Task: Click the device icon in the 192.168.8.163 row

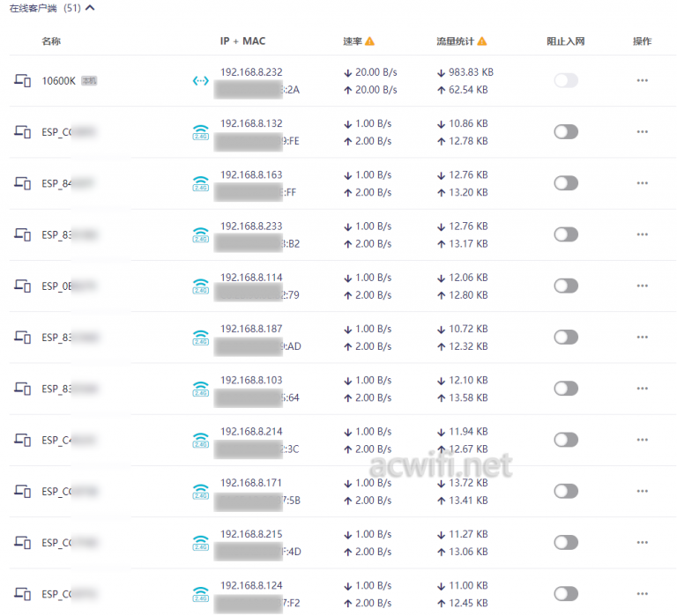Action: (x=22, y=183)
